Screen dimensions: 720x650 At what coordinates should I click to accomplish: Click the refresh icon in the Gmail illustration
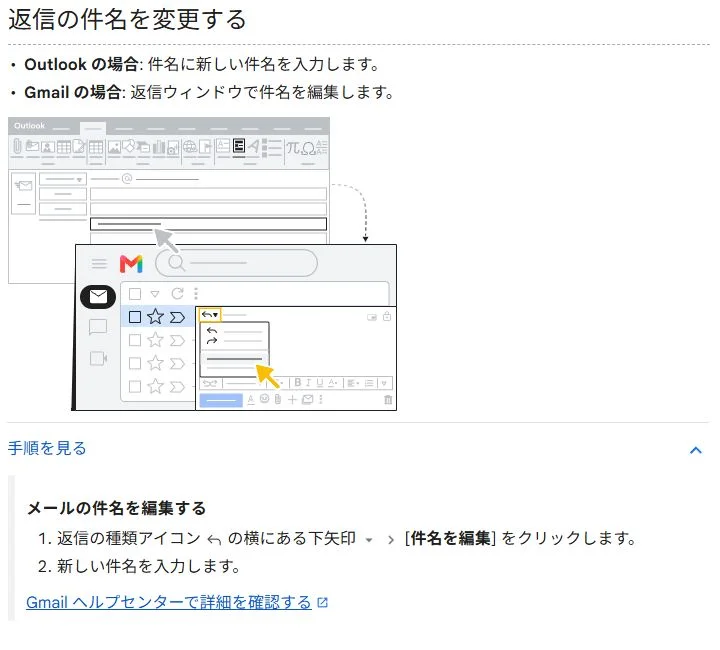click(x=178, y=293)
